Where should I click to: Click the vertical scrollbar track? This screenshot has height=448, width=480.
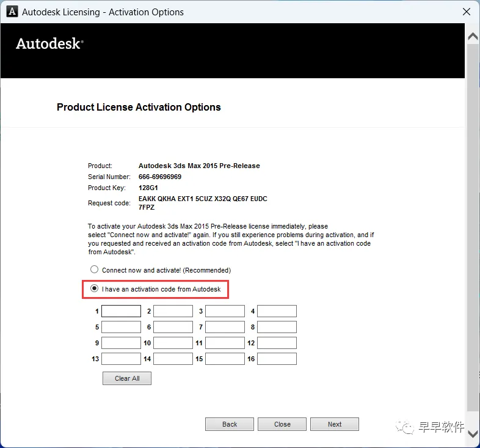(x=473, y=227)
